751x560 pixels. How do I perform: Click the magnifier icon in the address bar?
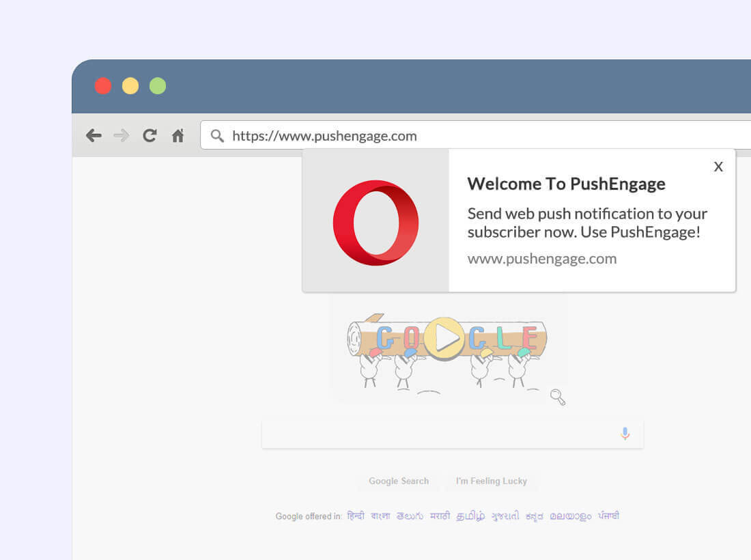tap(216, 135)
